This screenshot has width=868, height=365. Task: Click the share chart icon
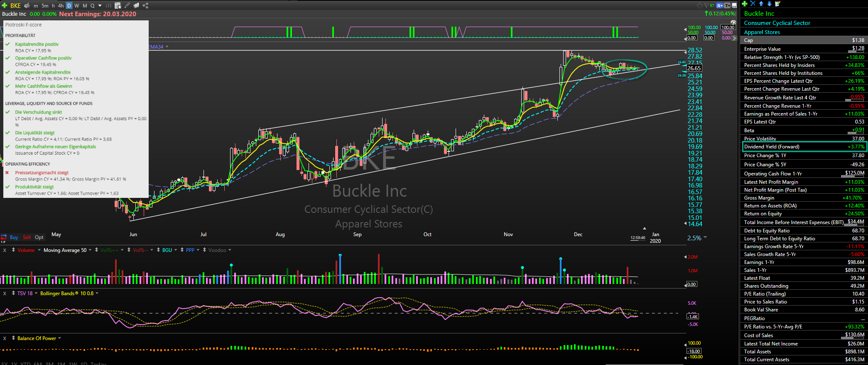click(x=145, y=5)
